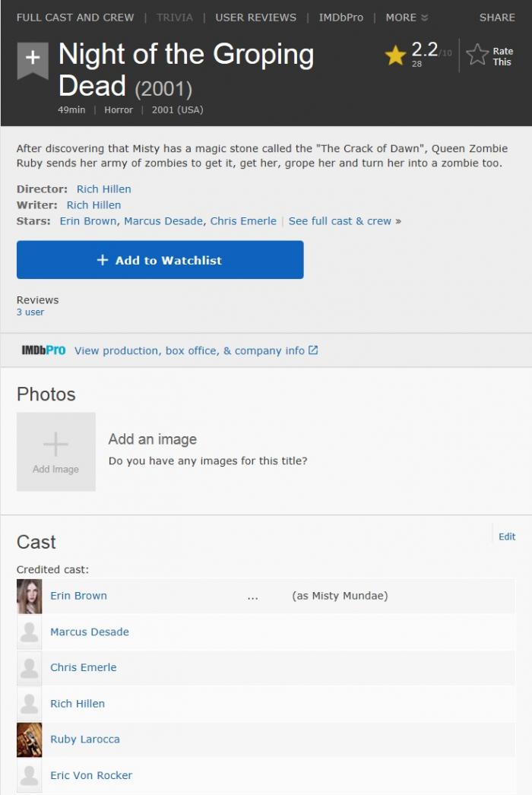Click the Rate This label

point(502,56)
